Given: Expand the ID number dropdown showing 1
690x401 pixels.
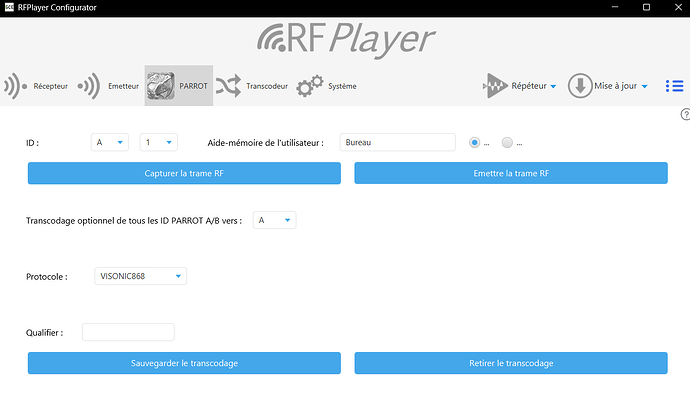Looking at the screenshot, I should click(x=158, y=143).
